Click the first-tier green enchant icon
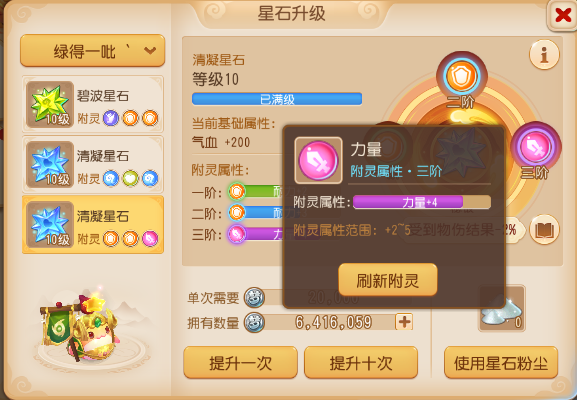This screenshot has width=577, height=400. coord(237,192)
